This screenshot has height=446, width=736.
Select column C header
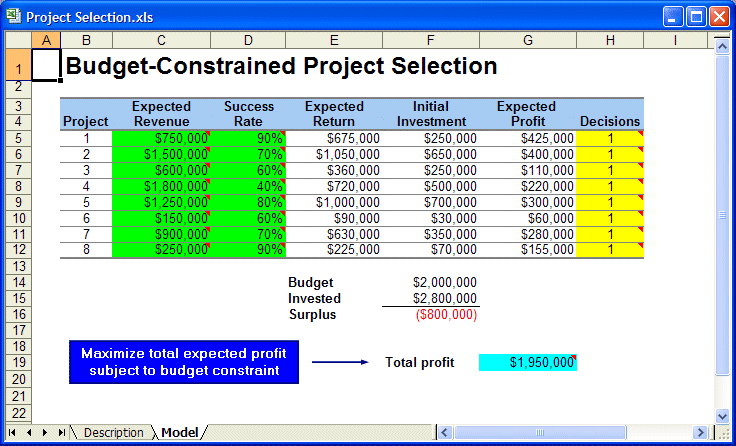161,40
